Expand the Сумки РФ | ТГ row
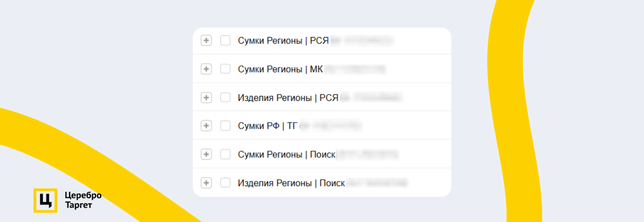The width and height of the screenshot is (644, 222). [206, 126]
